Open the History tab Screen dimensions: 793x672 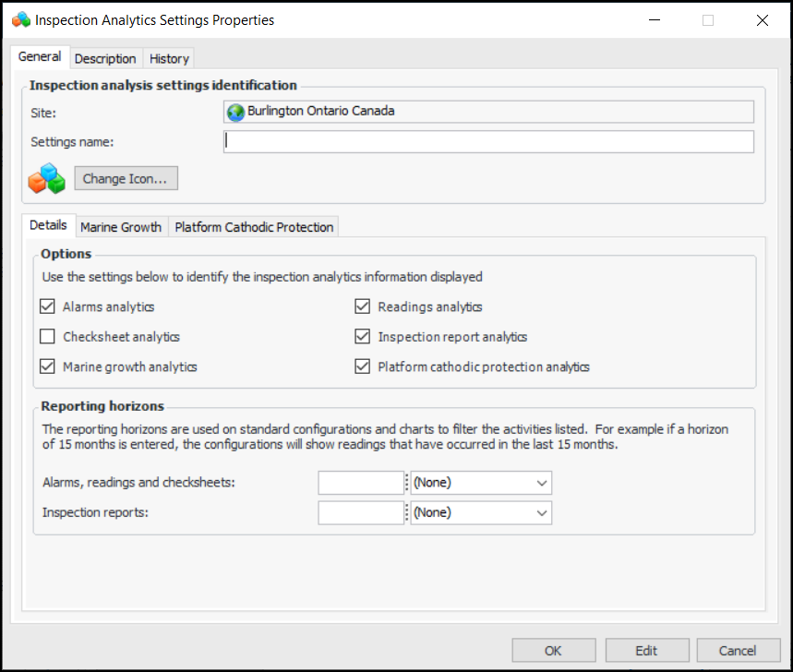coord(169,58)
